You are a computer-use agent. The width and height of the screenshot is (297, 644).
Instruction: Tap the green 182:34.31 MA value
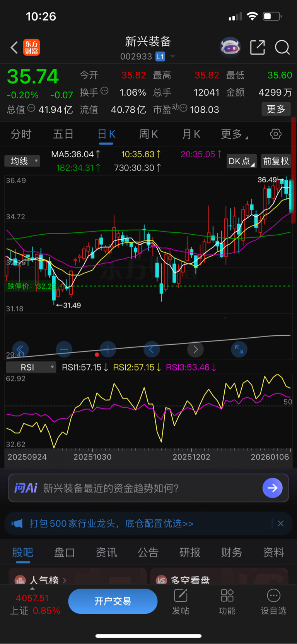[79, 168]
